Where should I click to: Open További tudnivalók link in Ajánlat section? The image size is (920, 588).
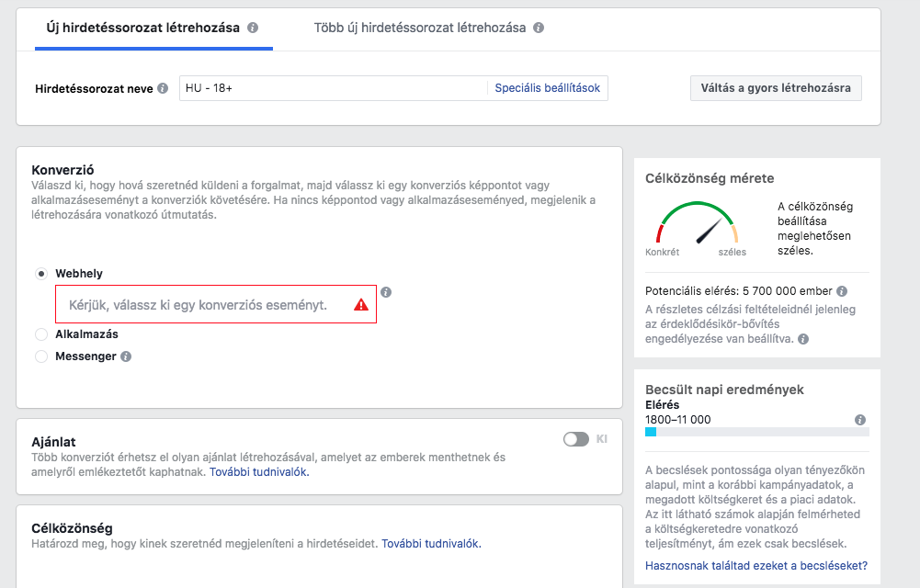tap(259, 472)
